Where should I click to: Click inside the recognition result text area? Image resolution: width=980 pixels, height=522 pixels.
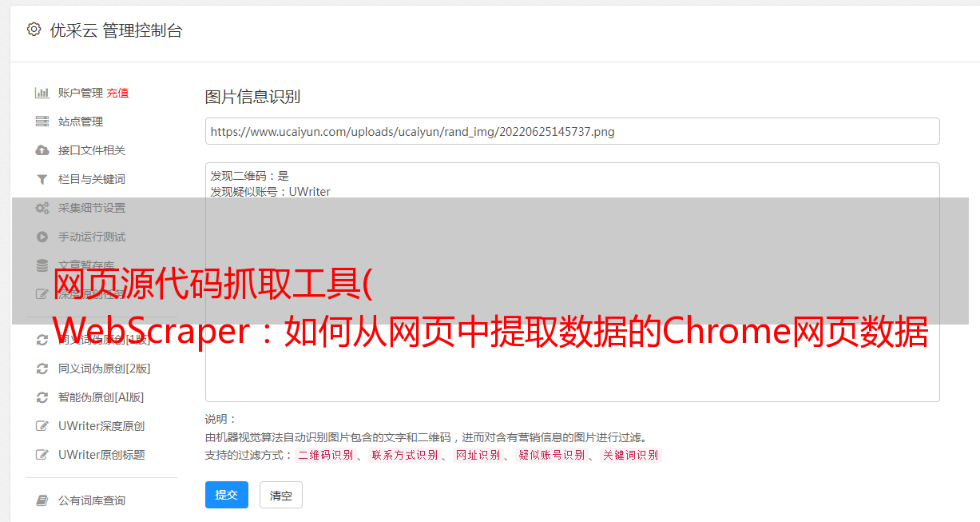point(572,282)
